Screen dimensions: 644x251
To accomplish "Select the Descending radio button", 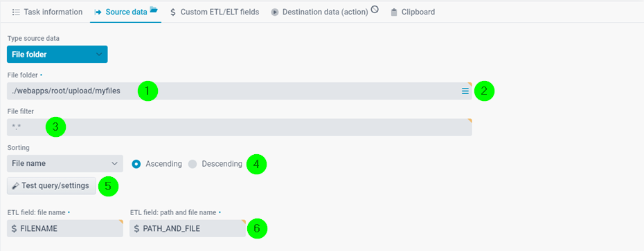I will pyautogui.click(x=193, y=164).
